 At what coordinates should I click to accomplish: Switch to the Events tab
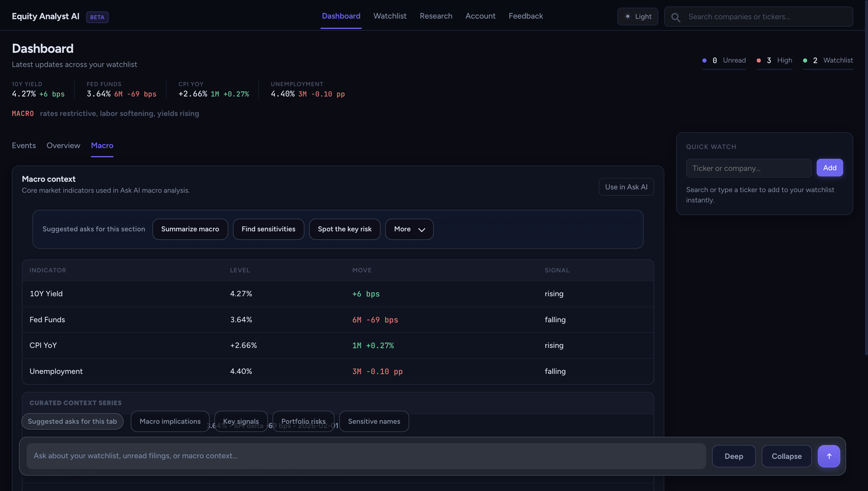pyautogui.click(x=24, y=145)
